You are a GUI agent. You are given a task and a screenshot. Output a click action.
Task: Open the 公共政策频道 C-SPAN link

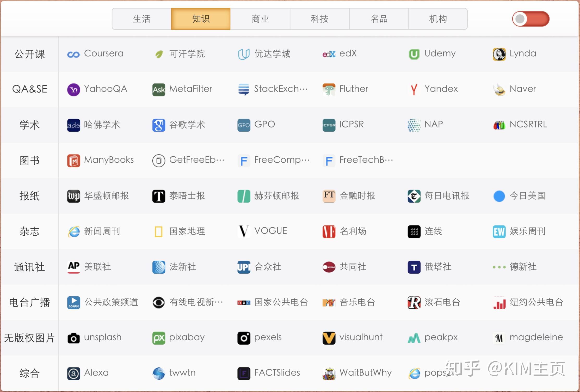pos(103,302)
